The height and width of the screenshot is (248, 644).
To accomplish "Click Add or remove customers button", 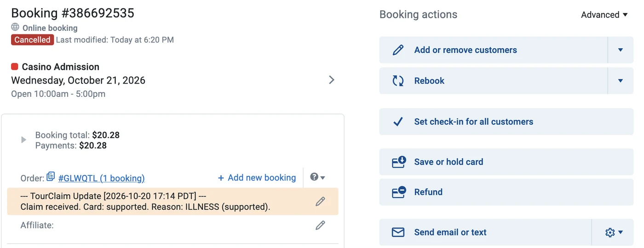I will [493, 50].
